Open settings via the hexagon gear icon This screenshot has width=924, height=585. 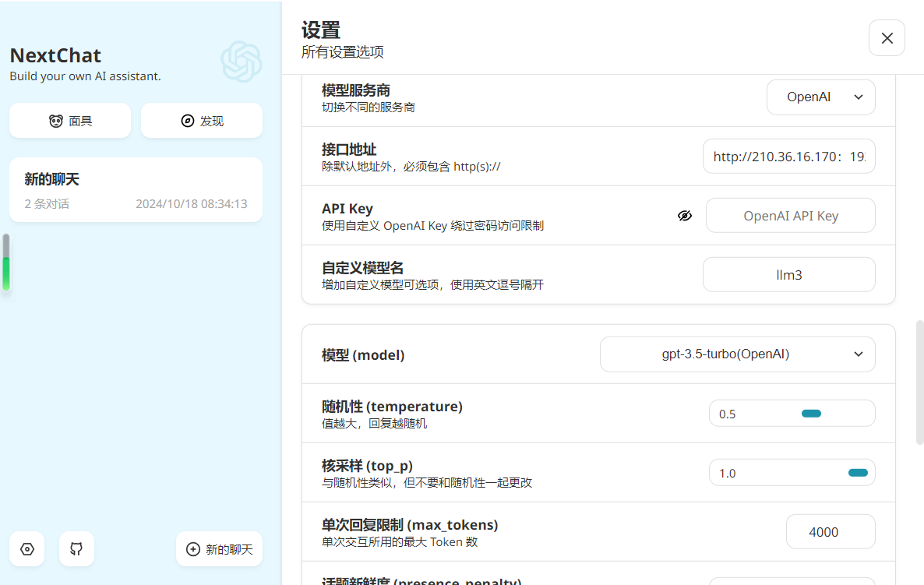click(27, 549)
